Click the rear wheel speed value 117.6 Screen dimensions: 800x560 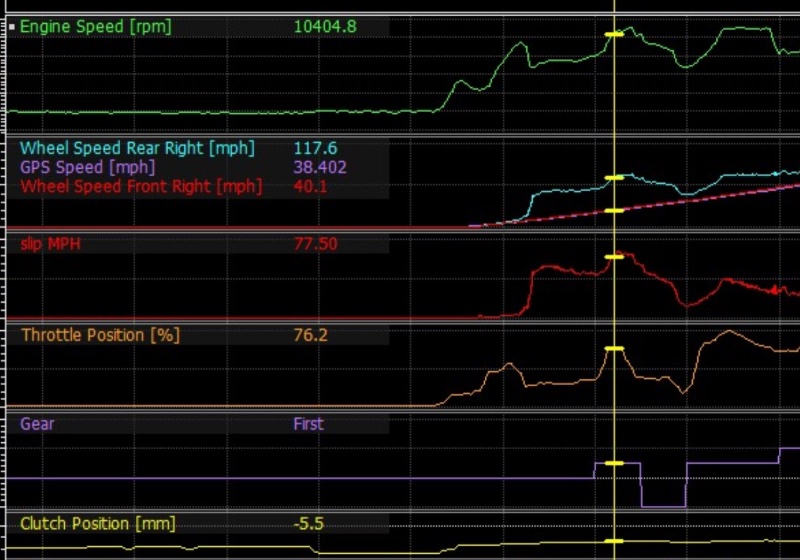[314, 149]
